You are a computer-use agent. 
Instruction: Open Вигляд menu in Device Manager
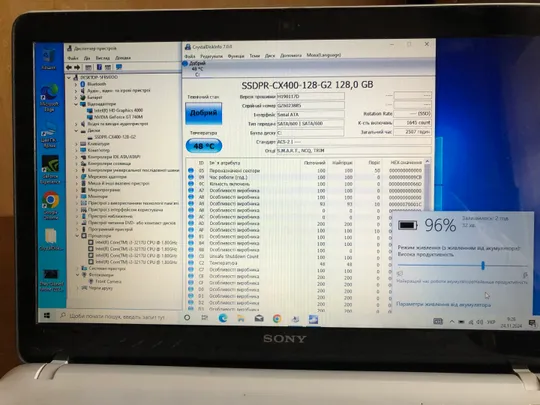pos(103,58)
